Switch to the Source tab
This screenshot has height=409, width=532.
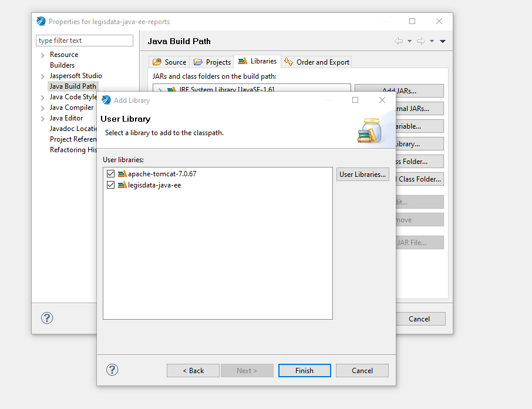click(x=169, y=62)
